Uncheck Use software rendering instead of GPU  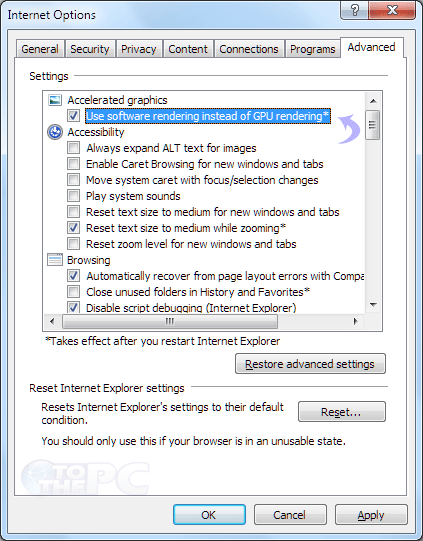73,116
